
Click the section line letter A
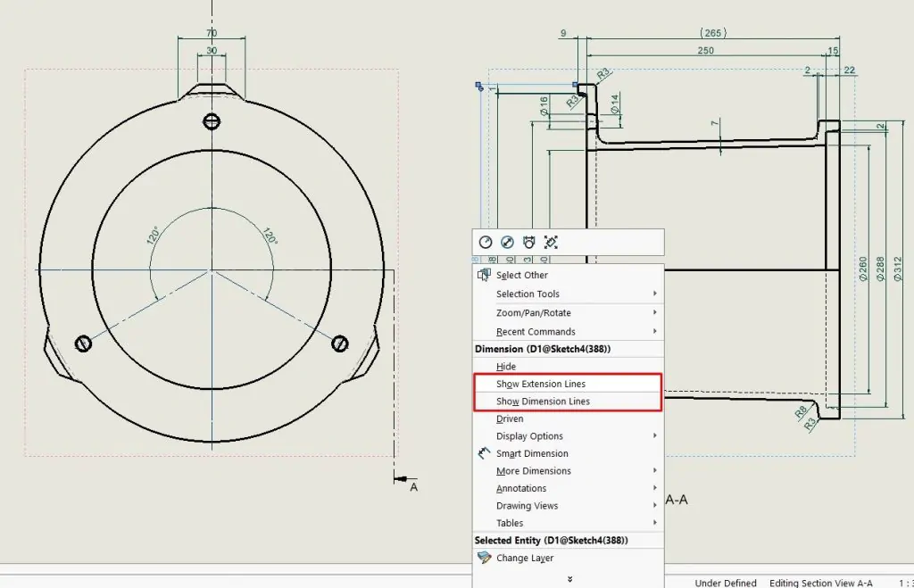click(414, 487)
